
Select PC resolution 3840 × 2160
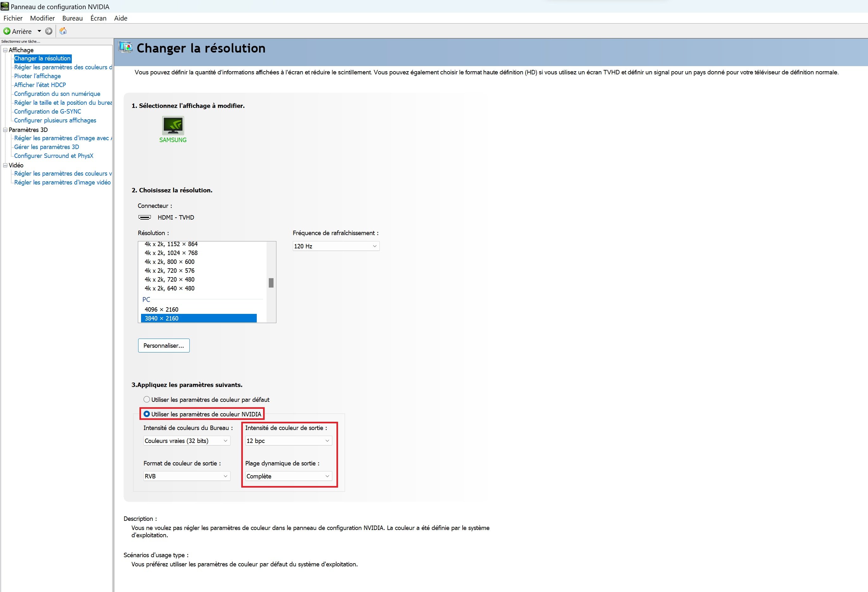[199, 318]
